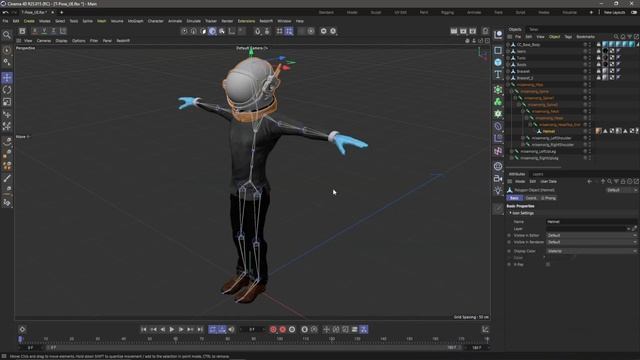Collapse the Icon Settings section
The height and width of the screenshot is (360, 640).
click(x=510, y=213)
